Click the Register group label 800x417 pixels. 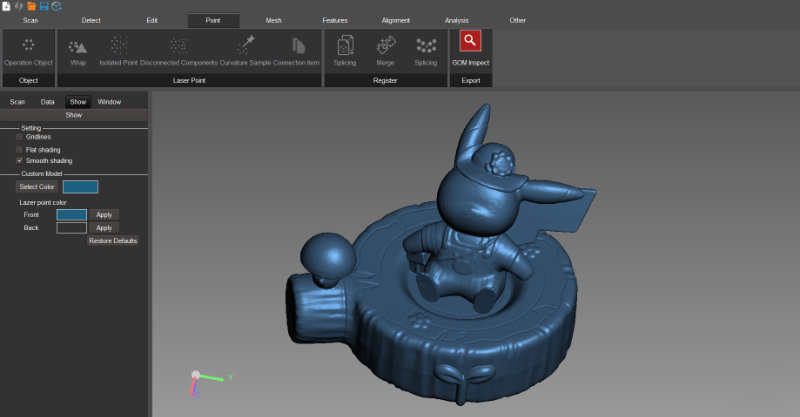385,81
